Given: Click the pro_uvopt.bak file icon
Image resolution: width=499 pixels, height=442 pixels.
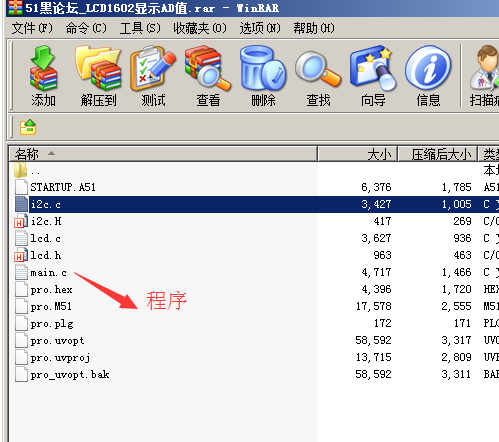Looking at the screenshot, I should coord(21,374).
